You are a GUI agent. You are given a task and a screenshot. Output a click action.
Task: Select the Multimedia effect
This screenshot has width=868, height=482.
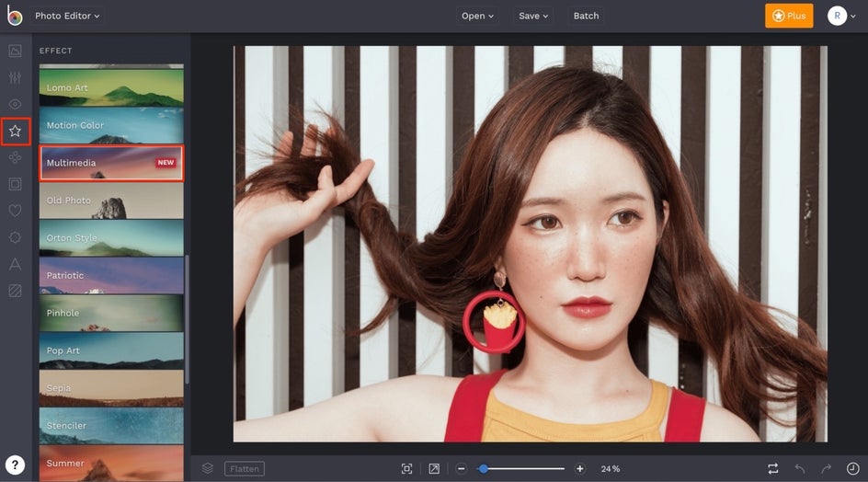click(x=111, y=163)
